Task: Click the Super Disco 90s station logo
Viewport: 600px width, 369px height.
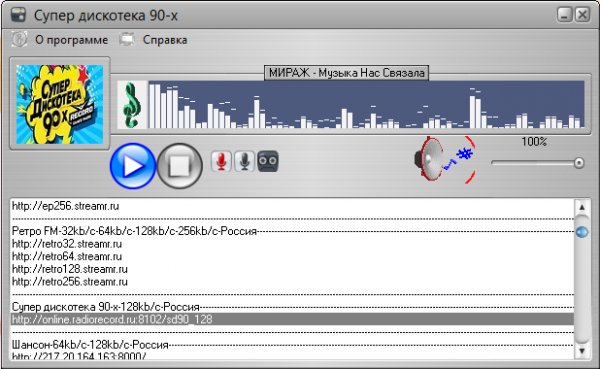Action: pos(59,104)
